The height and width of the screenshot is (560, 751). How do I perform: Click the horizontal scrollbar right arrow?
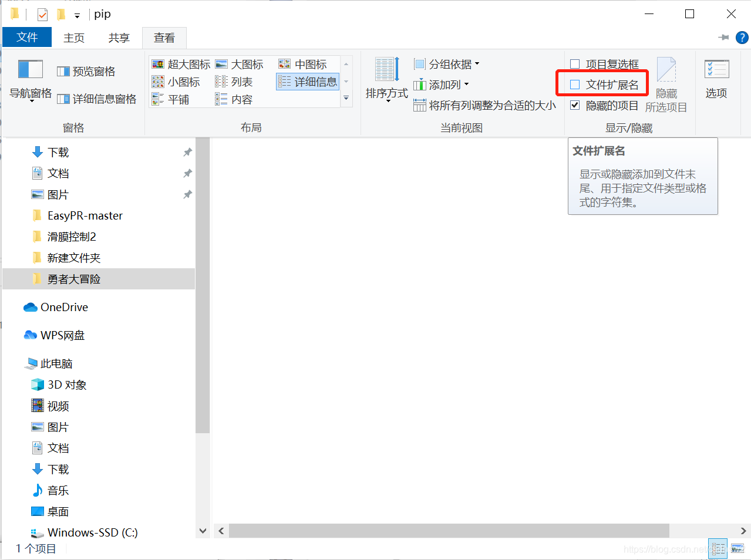tap(743, 531)
